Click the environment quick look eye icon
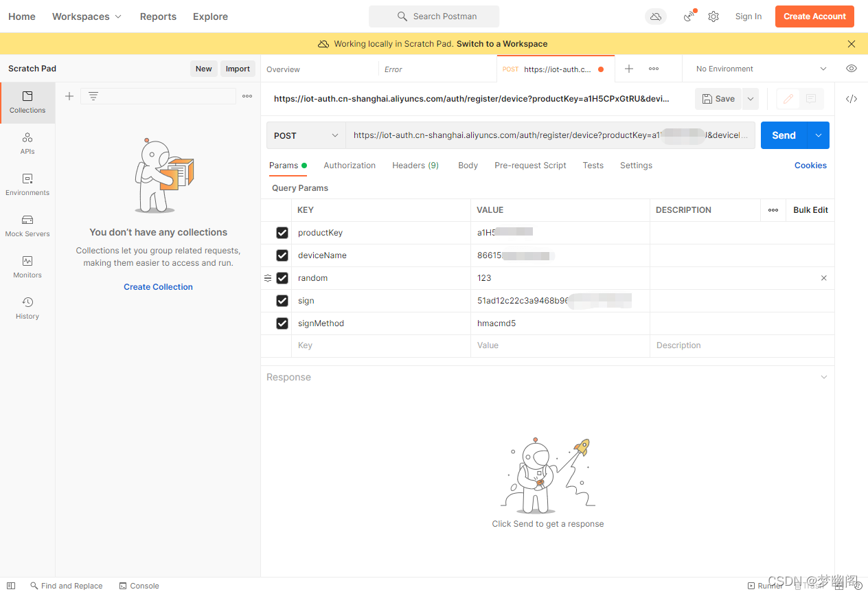Viewport: 868px width, 594px height. [x=852, y=69]
